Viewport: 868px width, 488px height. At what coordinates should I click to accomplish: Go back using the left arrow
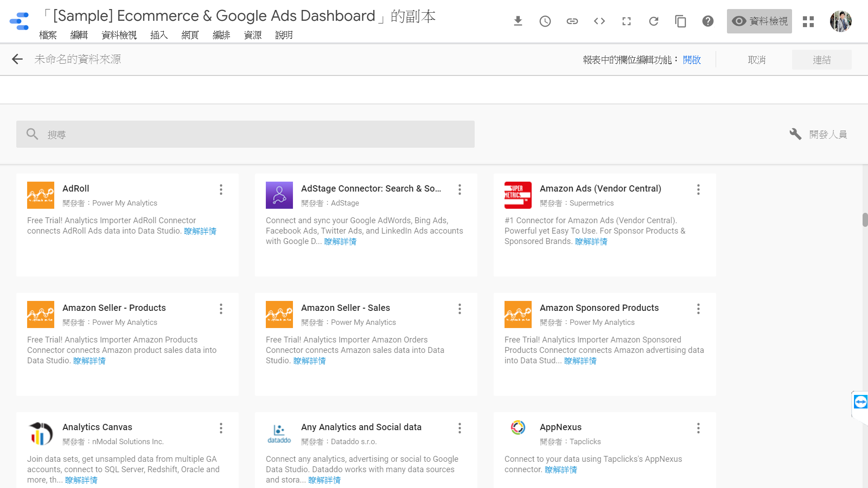click(x=17, y=59)
